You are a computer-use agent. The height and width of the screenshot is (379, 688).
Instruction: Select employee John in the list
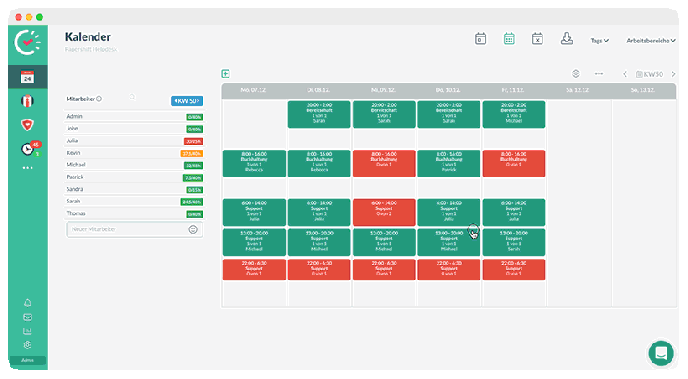pos(134,129)
